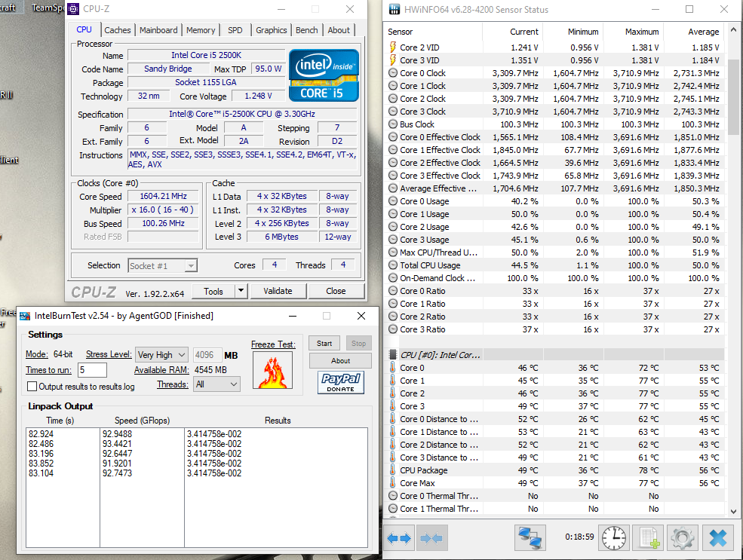Click the Core 3 VID lightning icon
The width and height of the screenshot is (743, 560).
tap(393, 60)
